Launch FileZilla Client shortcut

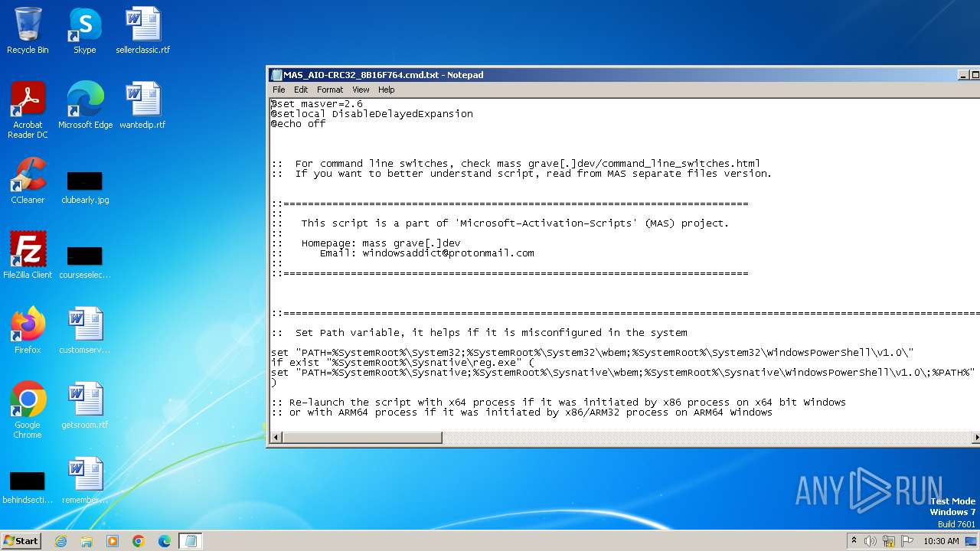point(28,256)
